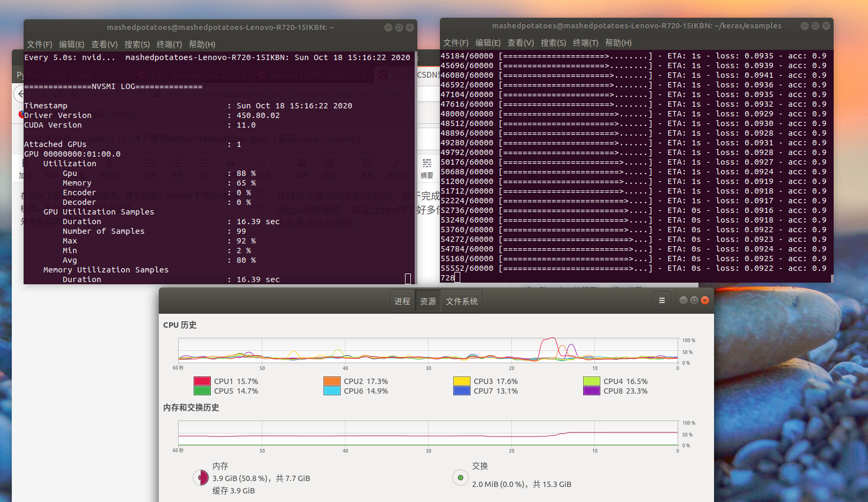Click the 内存 memory pie chart icon
The image size is (868, 502).
201,477
